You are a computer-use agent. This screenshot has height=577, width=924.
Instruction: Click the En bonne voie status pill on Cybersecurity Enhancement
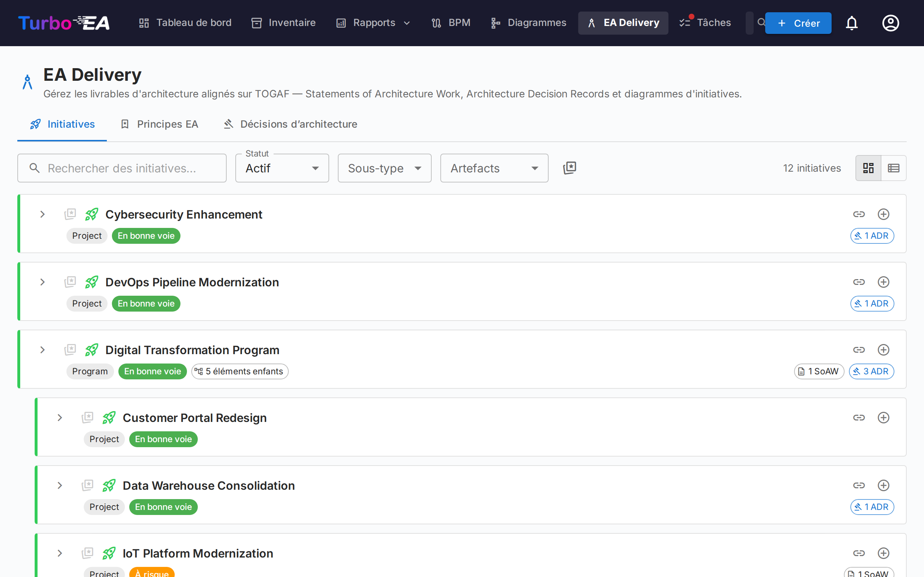click(146, 235)
